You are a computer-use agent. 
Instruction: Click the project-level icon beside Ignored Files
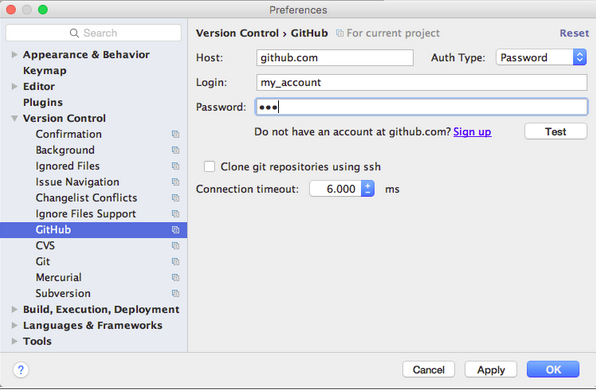(175, 166)
